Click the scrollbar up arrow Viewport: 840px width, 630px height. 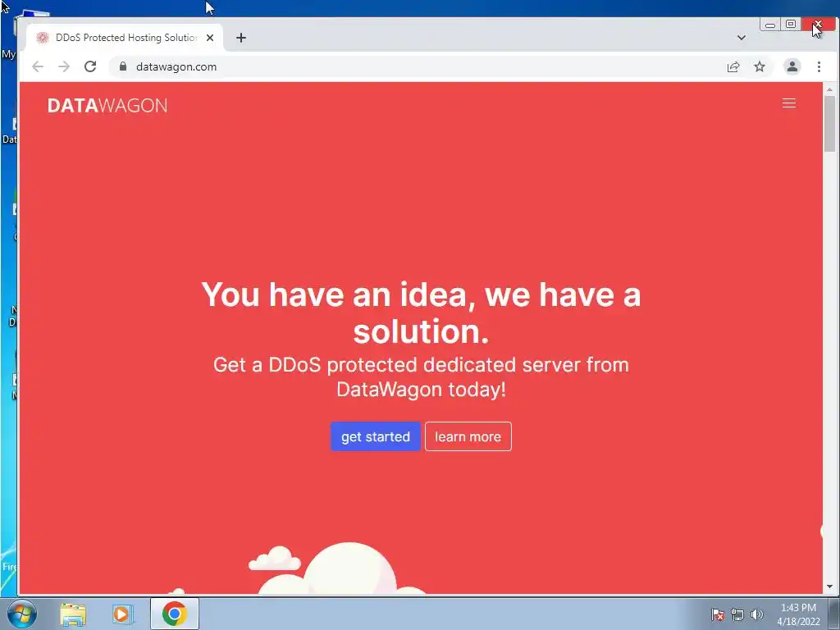tap(830, 89)
